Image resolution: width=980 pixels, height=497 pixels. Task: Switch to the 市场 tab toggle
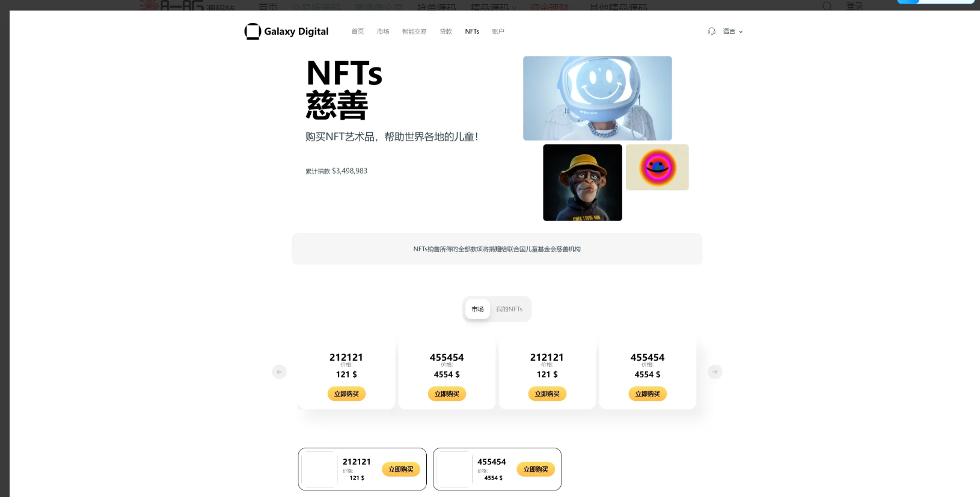pos(477,309)
